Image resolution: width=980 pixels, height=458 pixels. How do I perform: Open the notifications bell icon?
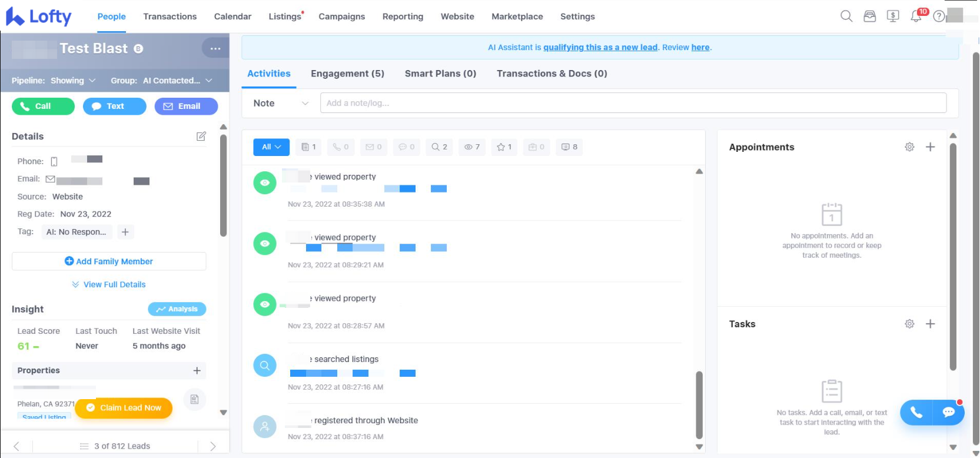click(916, 16)
